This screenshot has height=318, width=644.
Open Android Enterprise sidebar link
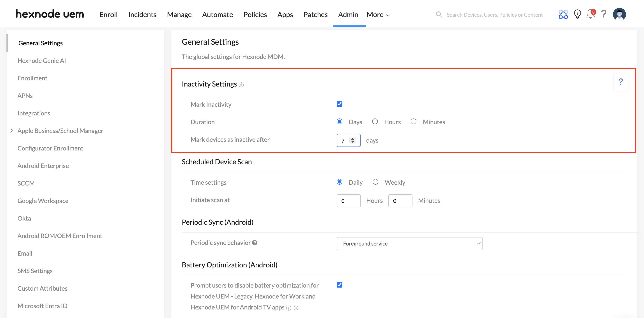tap(43, 166)
